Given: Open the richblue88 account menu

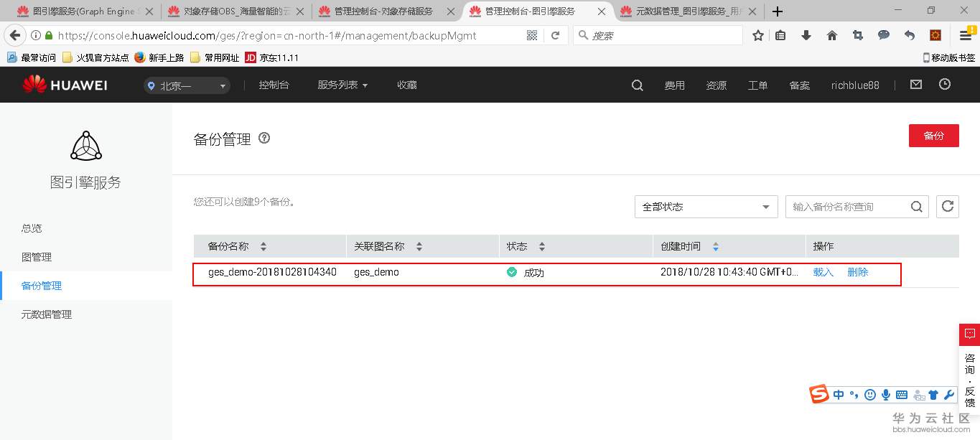Looking at the screenshot, I should coord(855,85).
